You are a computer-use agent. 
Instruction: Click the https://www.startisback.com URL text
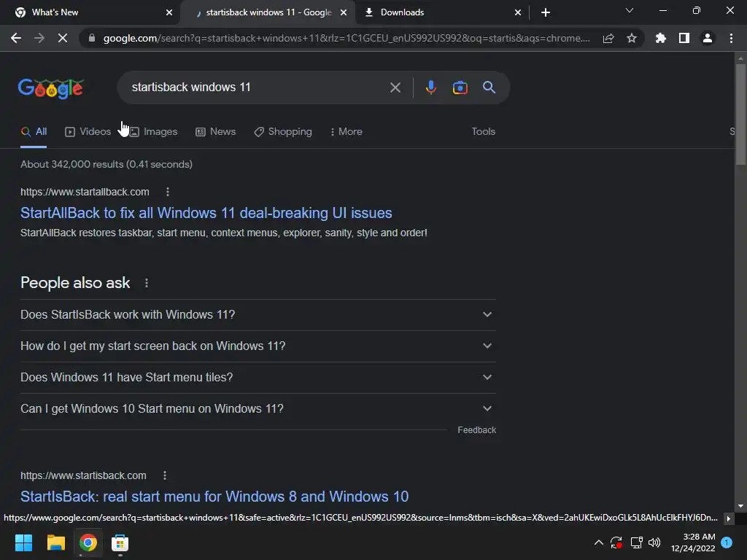83,475
